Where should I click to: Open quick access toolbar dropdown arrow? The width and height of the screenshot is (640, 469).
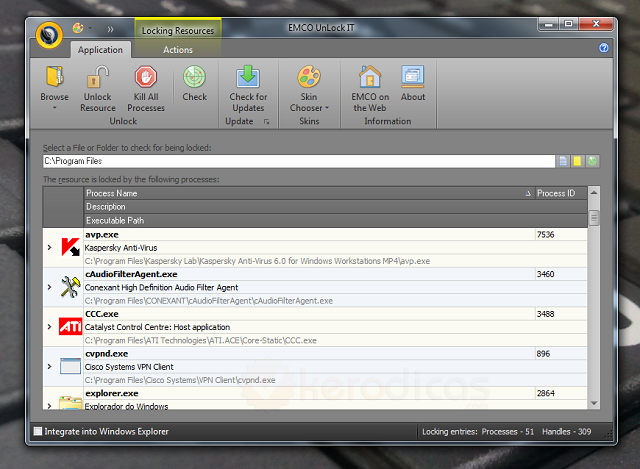pos(90,28)
